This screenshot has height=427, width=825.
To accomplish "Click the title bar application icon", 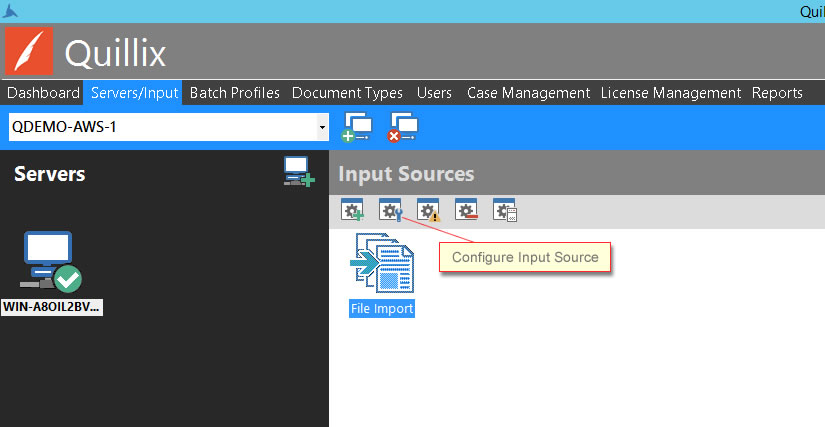I will pos(9,11).
